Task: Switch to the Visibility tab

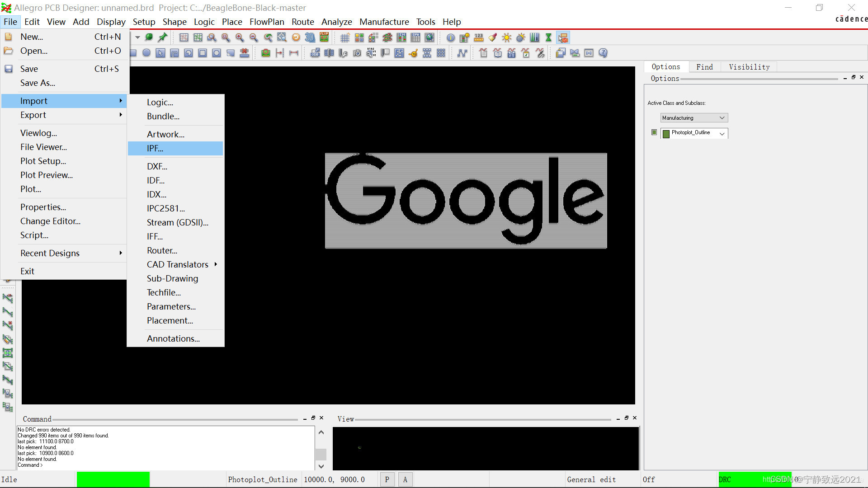Action: click(x=749, y=67)
